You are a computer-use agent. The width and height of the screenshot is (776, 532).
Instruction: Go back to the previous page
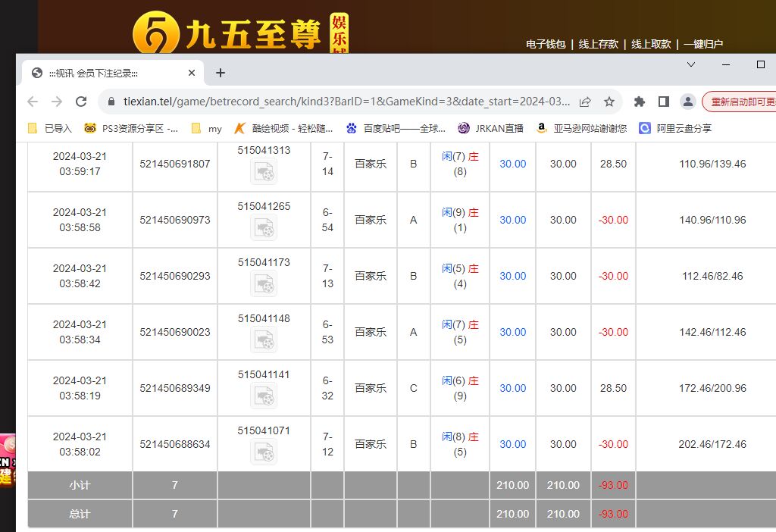point(32,102)
